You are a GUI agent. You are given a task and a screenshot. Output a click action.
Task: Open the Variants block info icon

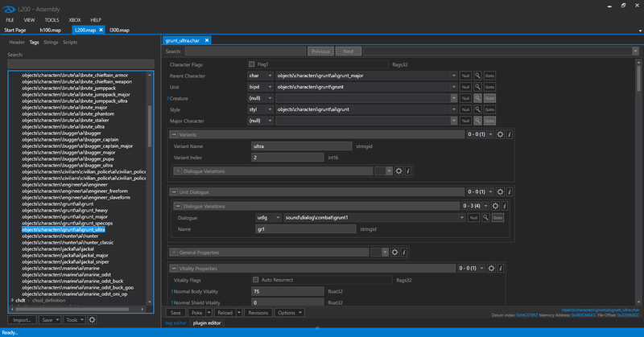coord(510,134)
